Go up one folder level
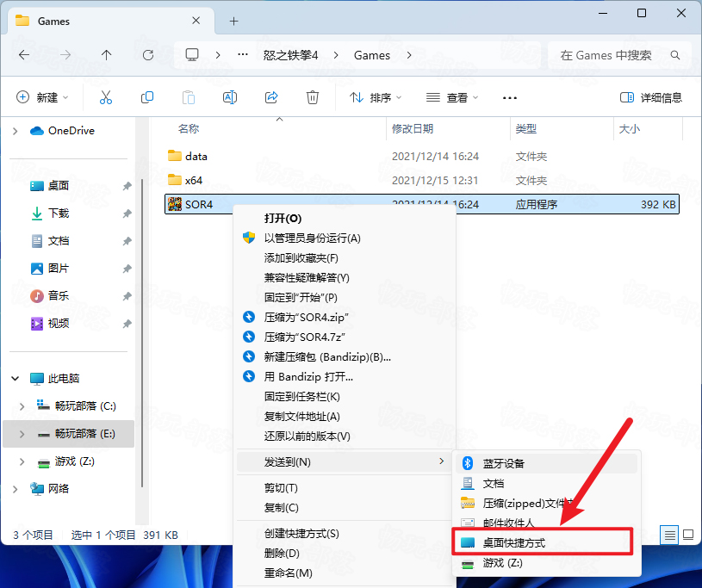 106,55
